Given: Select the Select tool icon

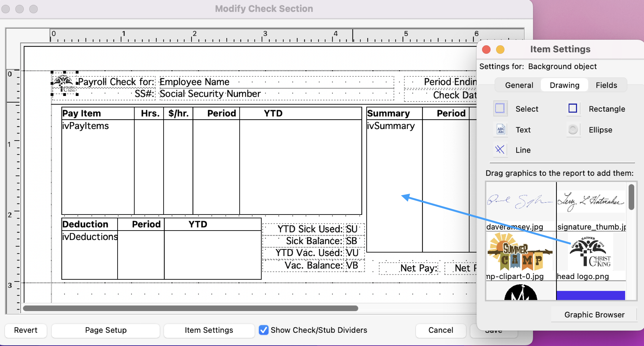Looking at the screenshot, I should click(x=500, y=109).
